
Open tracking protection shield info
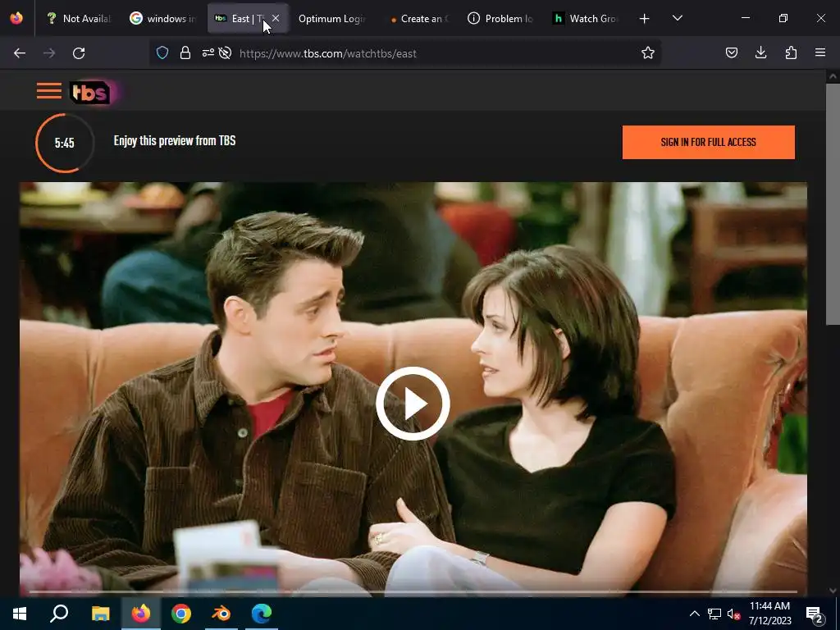coord(162,52)
